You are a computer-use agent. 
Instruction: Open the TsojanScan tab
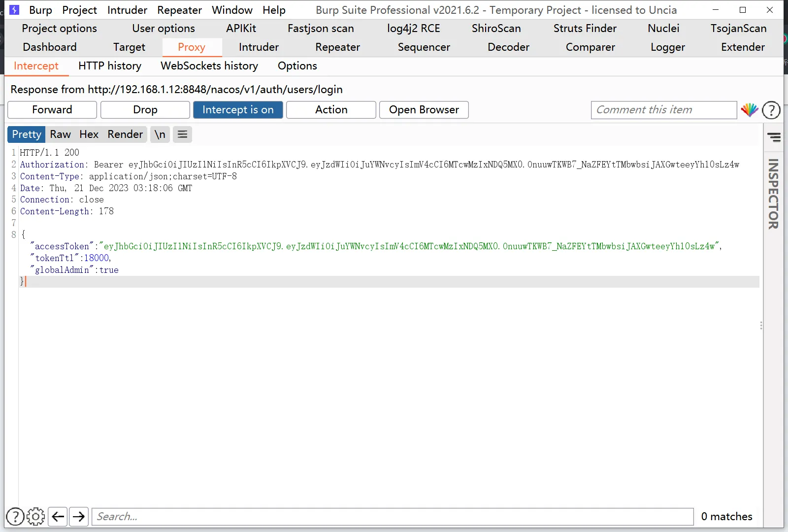738,29
